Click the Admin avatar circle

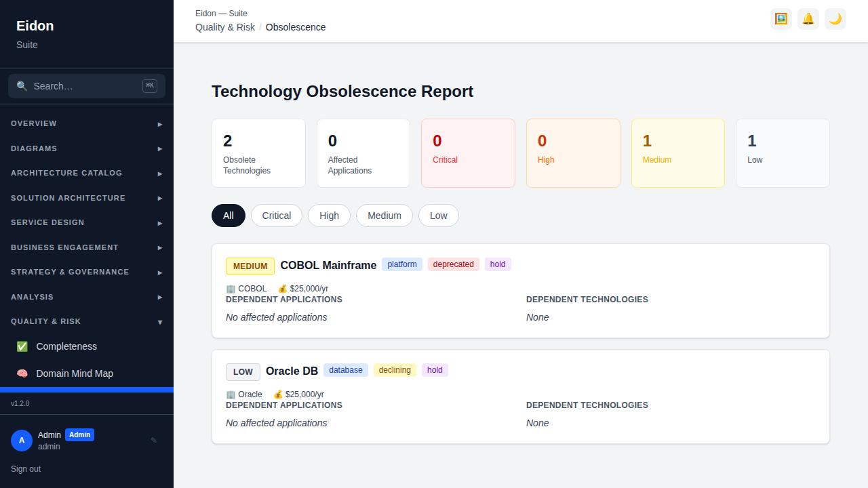tap(22, 441)
